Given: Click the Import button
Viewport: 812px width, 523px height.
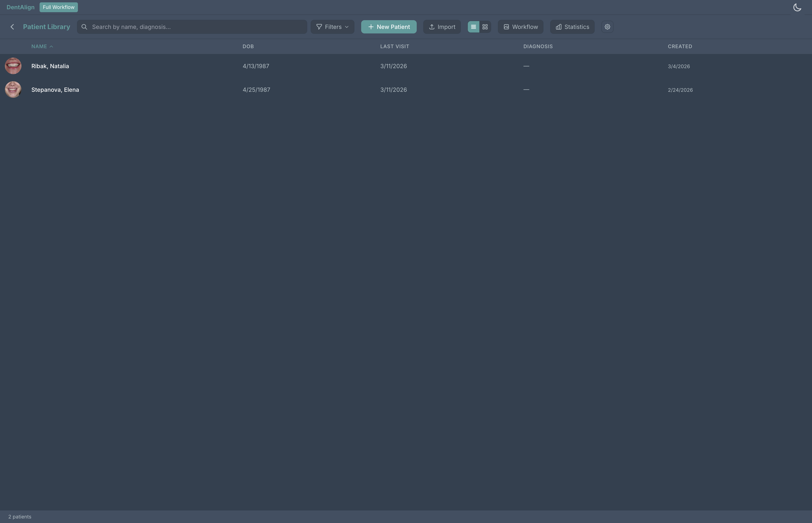Looking at the screenshot, I should point(442,27).
